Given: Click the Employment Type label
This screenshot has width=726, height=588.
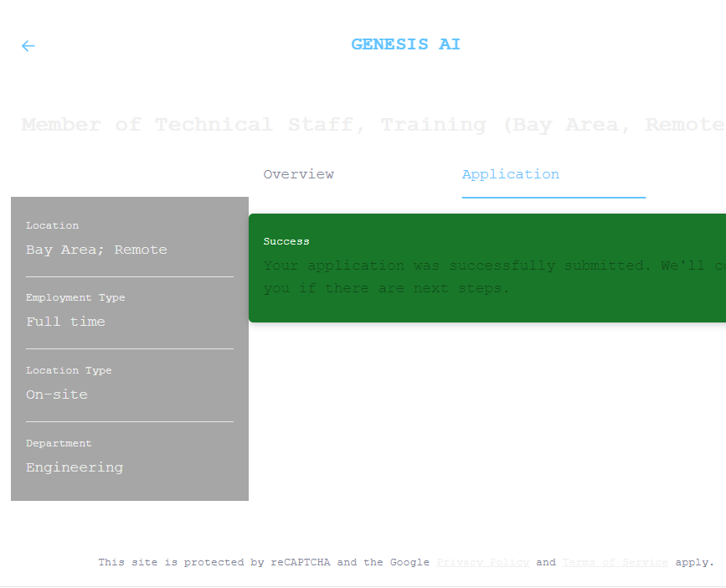Looking at the screenshot, I should 75,297.
